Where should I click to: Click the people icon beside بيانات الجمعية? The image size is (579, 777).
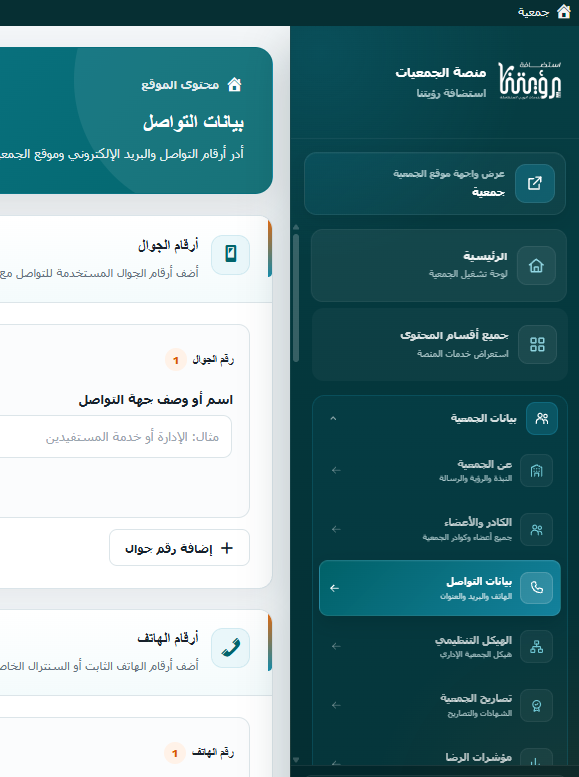point(542,419)
